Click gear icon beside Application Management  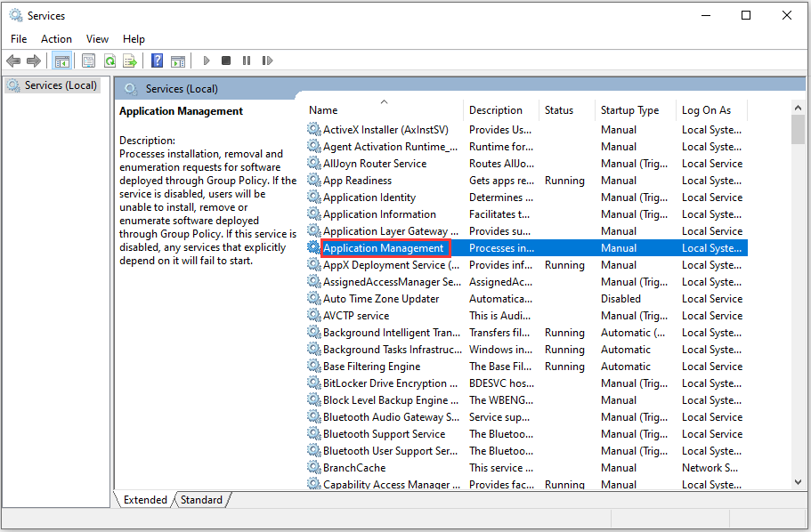coord(314,247)
